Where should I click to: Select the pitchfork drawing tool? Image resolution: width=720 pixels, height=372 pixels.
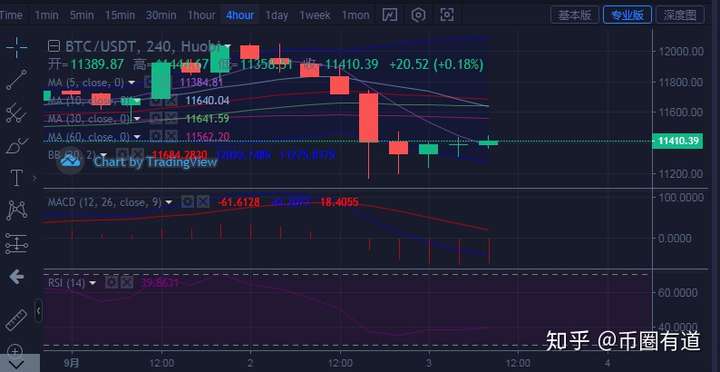(x=17, y=113)
